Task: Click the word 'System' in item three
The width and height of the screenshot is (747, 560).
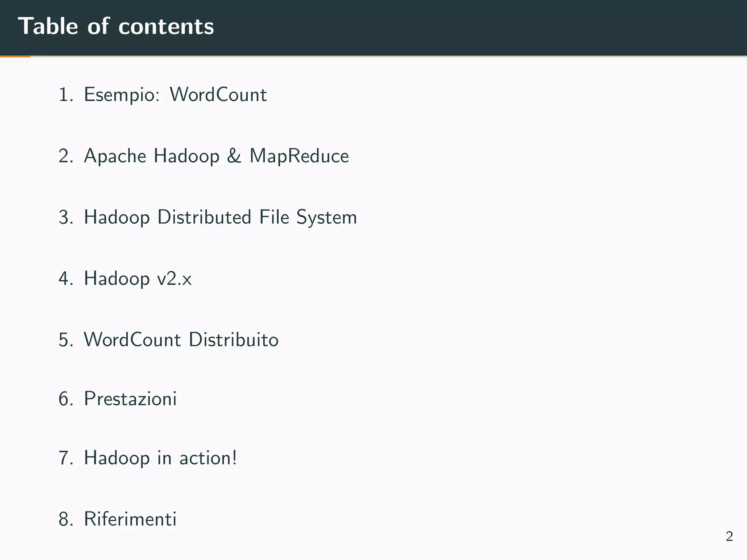Action: (x=326, y=217)
